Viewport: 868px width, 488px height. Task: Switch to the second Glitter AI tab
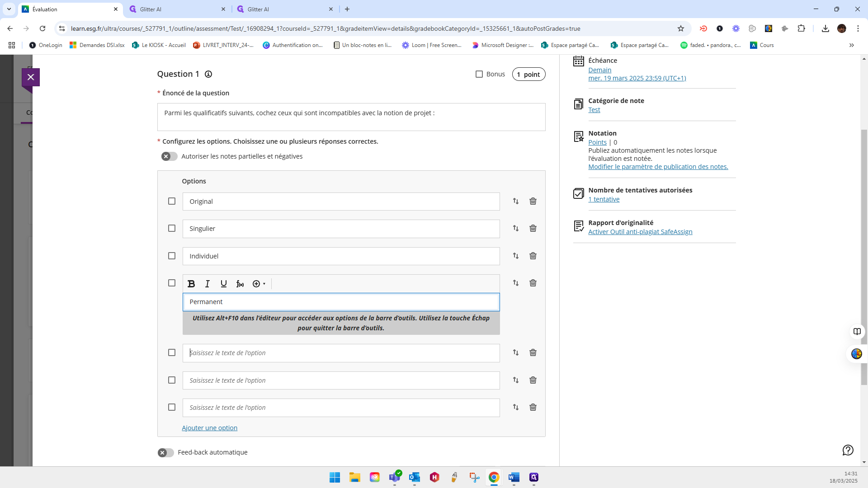(285, 9)
